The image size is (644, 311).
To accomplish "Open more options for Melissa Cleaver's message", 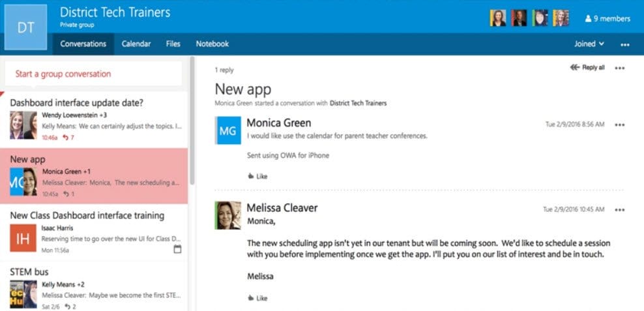I will coord(619,210).
